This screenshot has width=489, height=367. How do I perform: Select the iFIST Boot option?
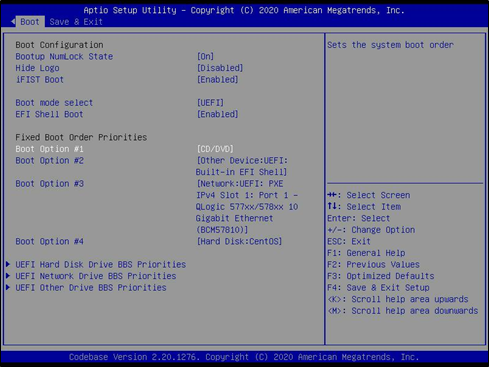pos(40,80)
